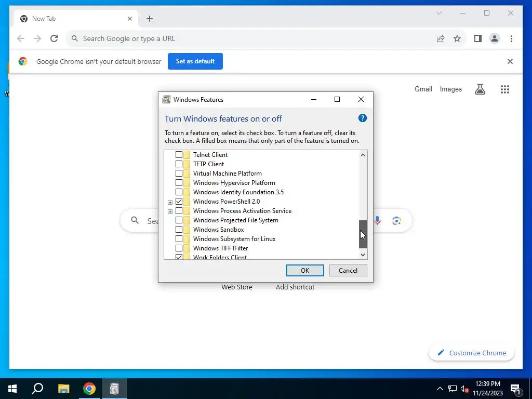Check Windows TIFF IFilter box
This screenshot has width=532, height=399.
click(179, 248)
